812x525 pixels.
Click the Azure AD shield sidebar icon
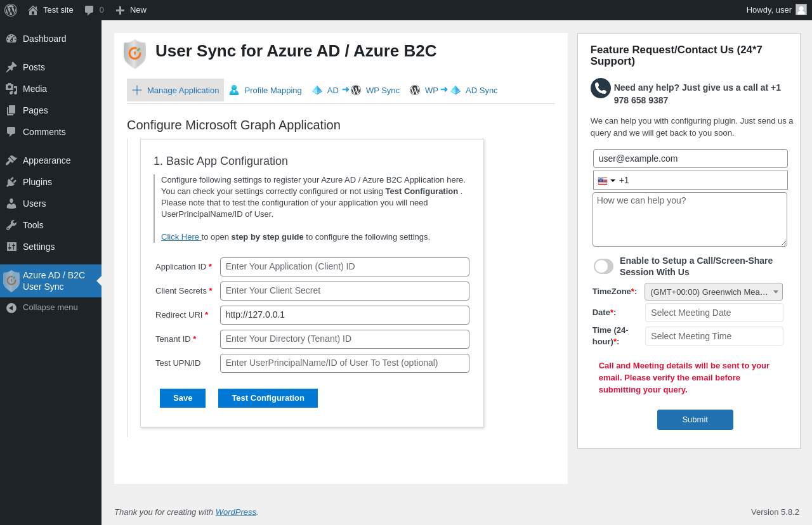11,281
